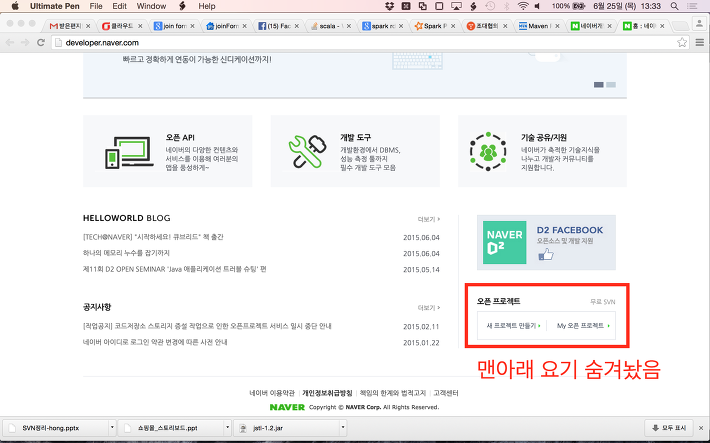The height and width of the screenshot is (443, 710).
Task: Bookmark this page with the star icon
Action: (682, 43)
